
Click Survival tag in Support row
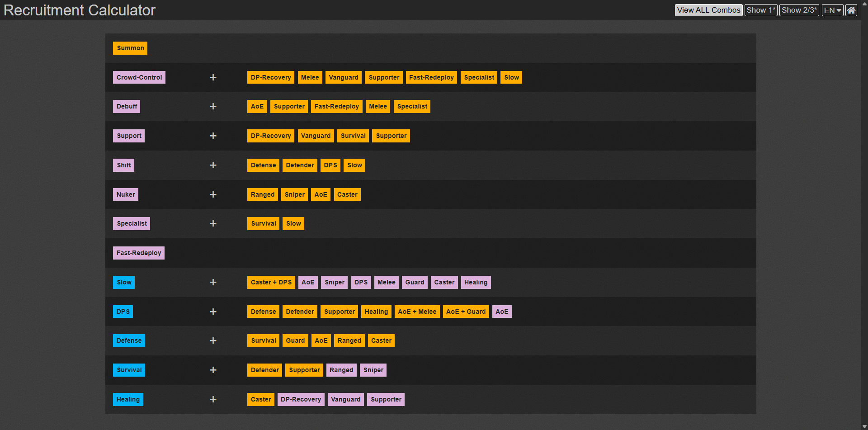[353, 136]
